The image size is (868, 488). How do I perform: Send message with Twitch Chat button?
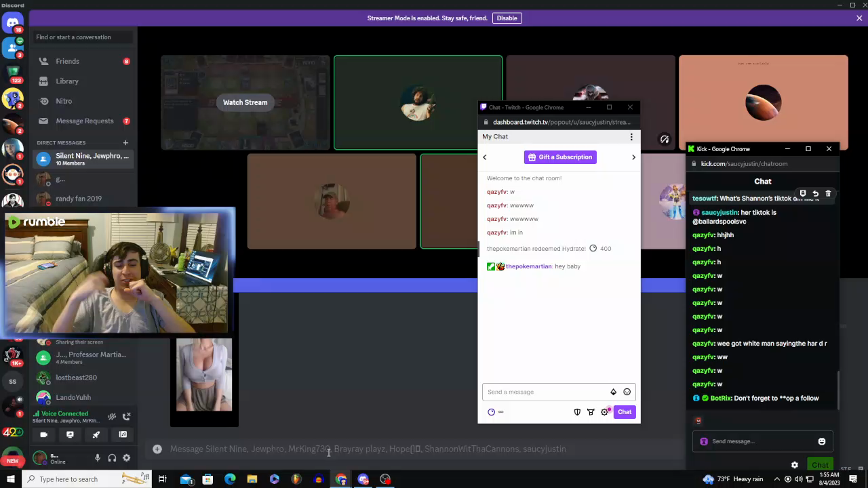625,412
